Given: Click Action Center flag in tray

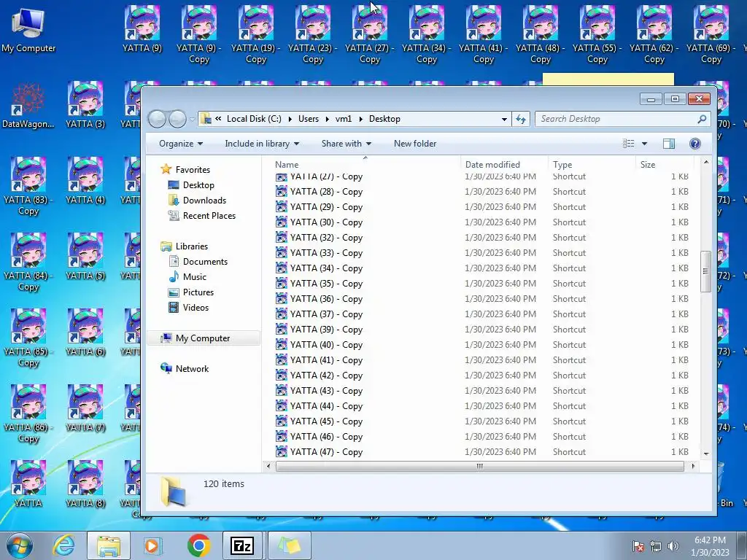Looking at the screenshot, I should click(x=638, y=546).
